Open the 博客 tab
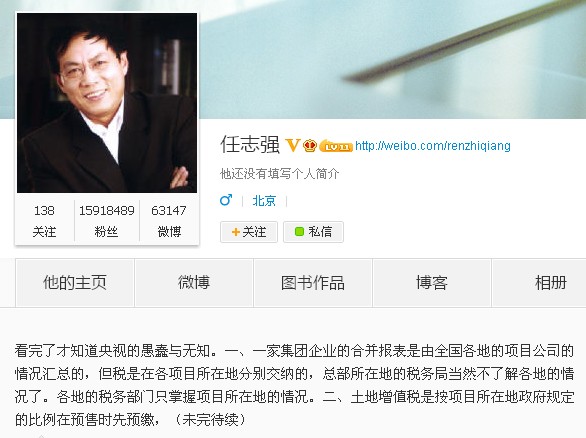Viewport: 586px width, 438px height. click(432, 283)
